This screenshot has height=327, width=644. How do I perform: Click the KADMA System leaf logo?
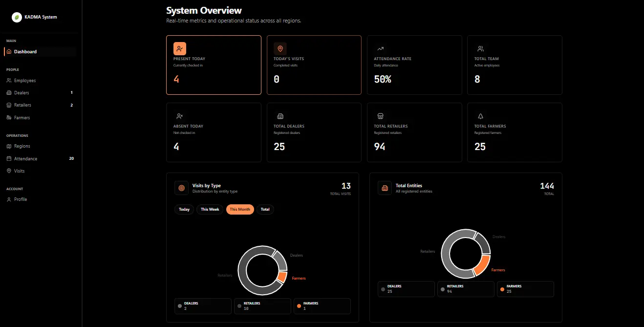click(17, 17)
